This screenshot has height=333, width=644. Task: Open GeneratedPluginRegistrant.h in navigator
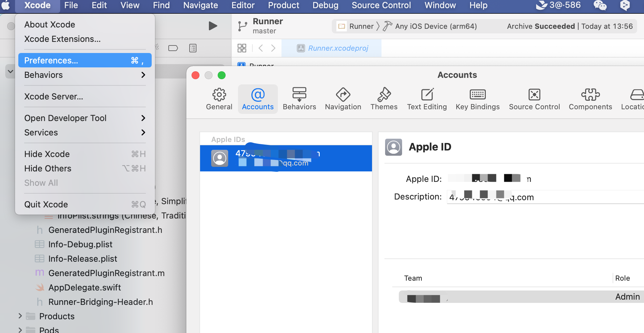105,230
